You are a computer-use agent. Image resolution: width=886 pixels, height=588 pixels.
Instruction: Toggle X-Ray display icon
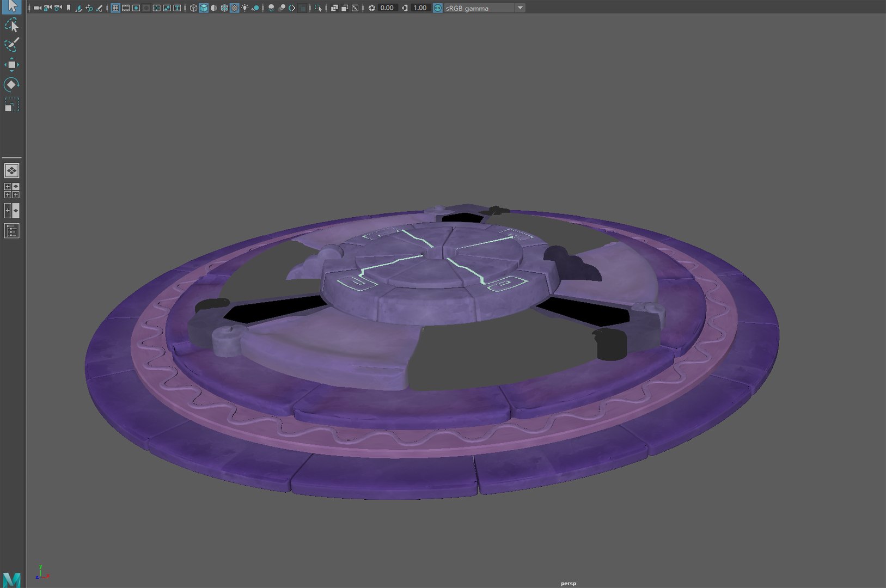click(334, 8)
